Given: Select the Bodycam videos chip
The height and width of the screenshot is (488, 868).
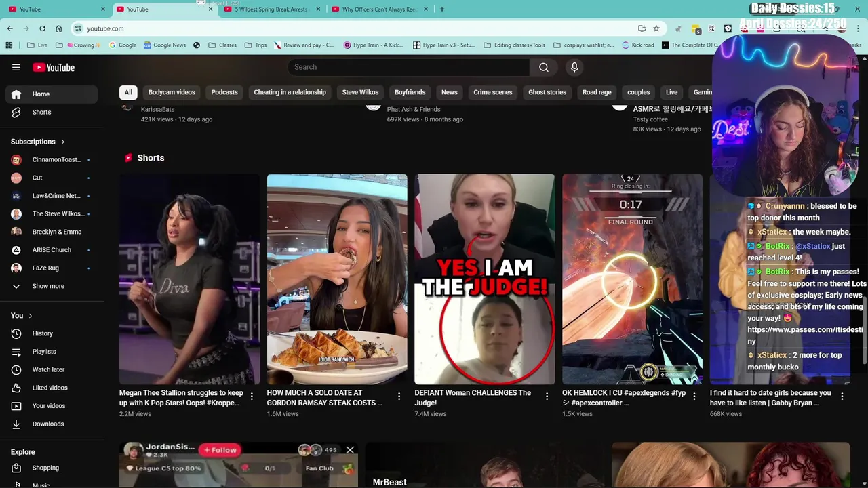Looking at the screenshot, I should (x=172, y=92).
